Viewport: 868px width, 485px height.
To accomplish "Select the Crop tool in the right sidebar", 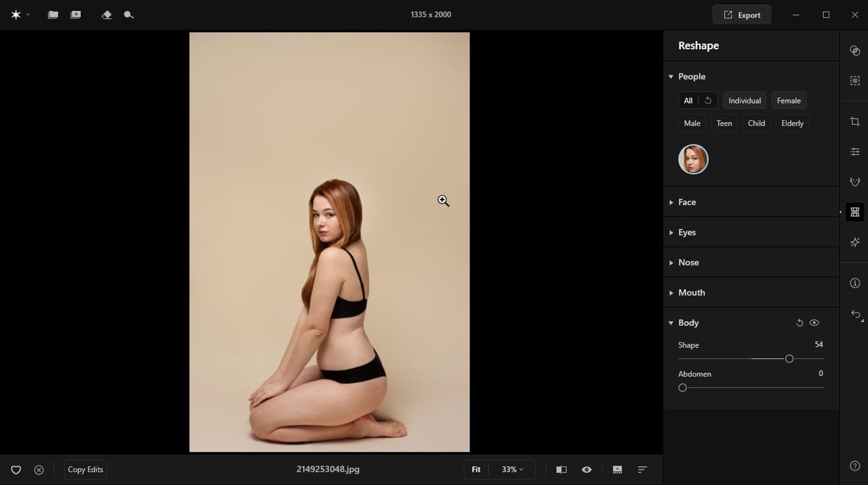I will pyautogui.click(x=855, y=122).
